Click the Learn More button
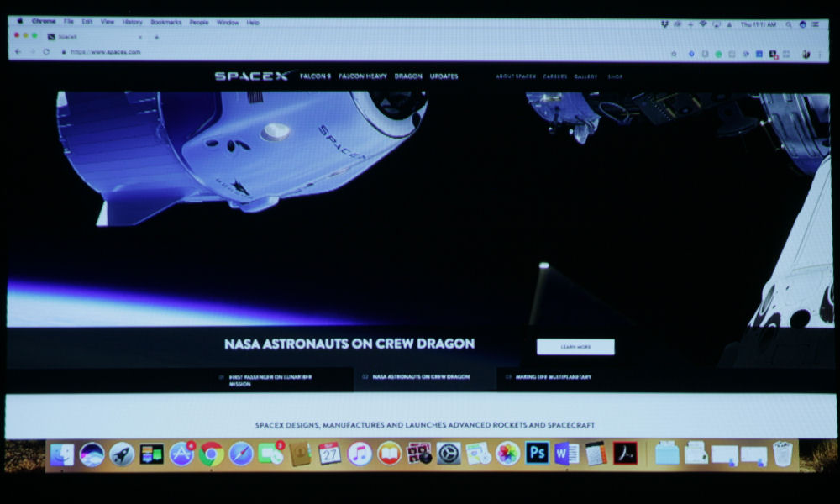 (575, 347)
